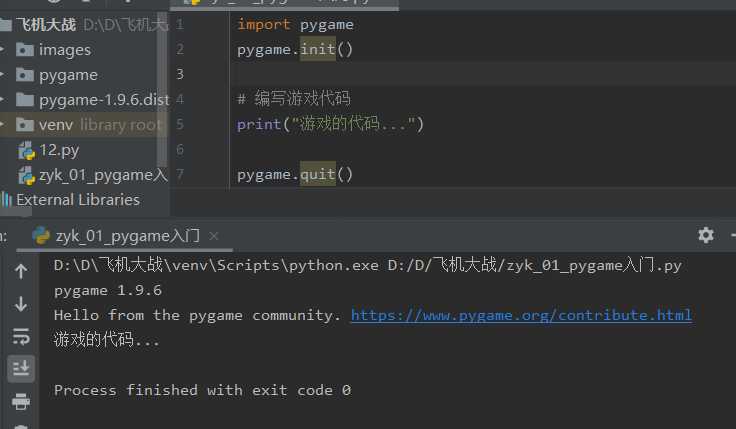Image resolution: width=736 pixels, height=429 pixels.
Task: Click 'import pygame' on line 1
Action: pos(295,24)
